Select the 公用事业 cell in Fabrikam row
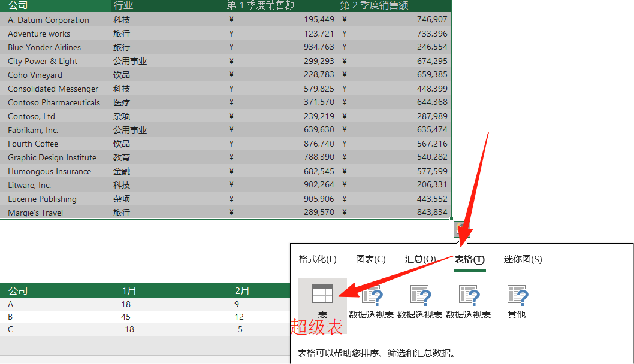 point(130,130)
